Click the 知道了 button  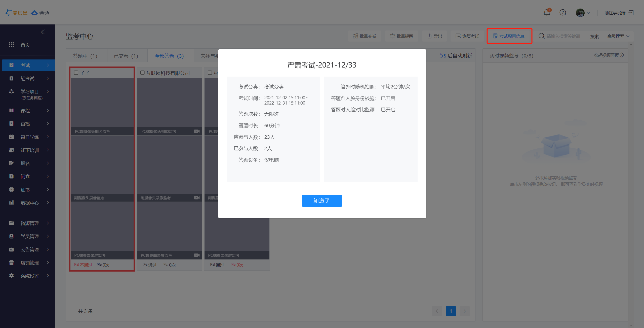[x=322, y=201]
